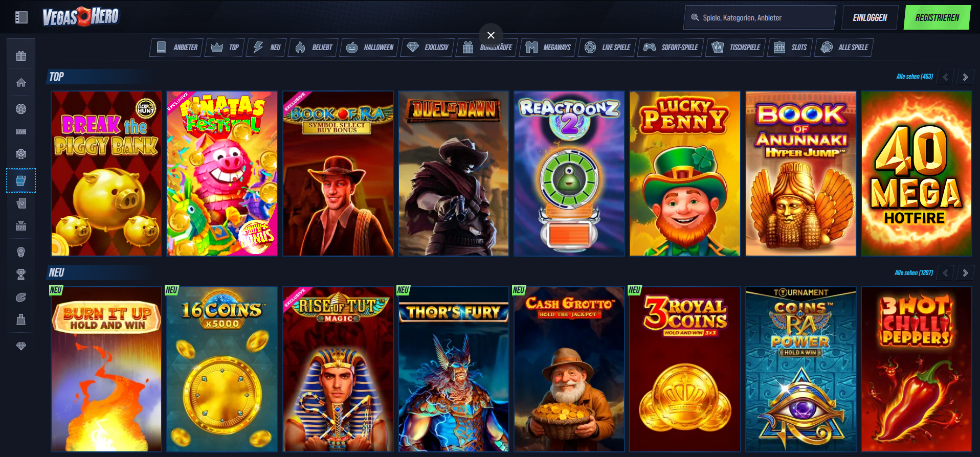Open Cash Grotto game tile

(569, 370)
